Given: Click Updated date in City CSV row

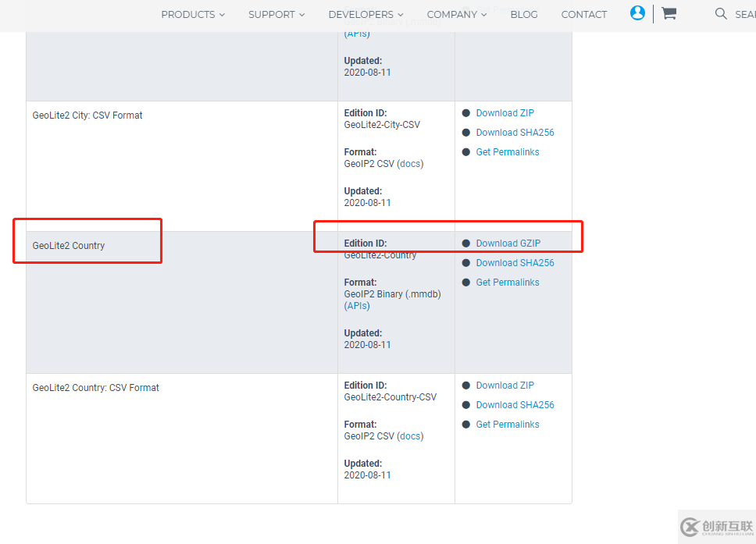Looking at the screenshot, I should [367, 203].
